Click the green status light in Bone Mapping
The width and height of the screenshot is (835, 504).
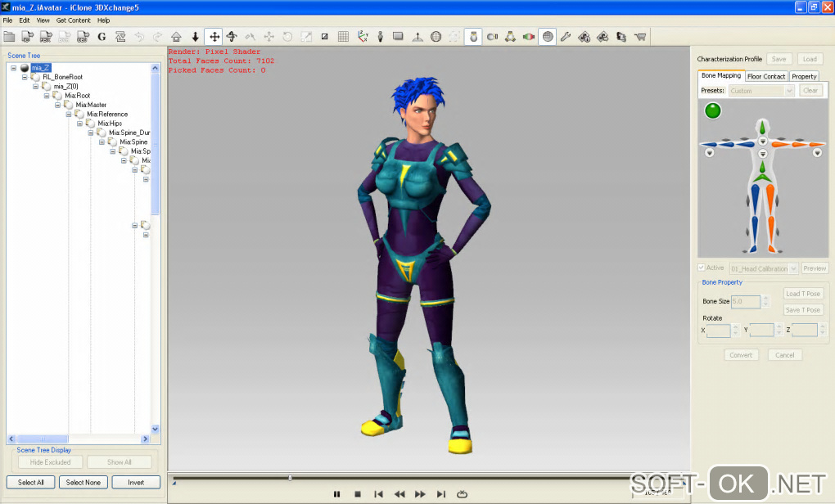(x=712, y=110)
